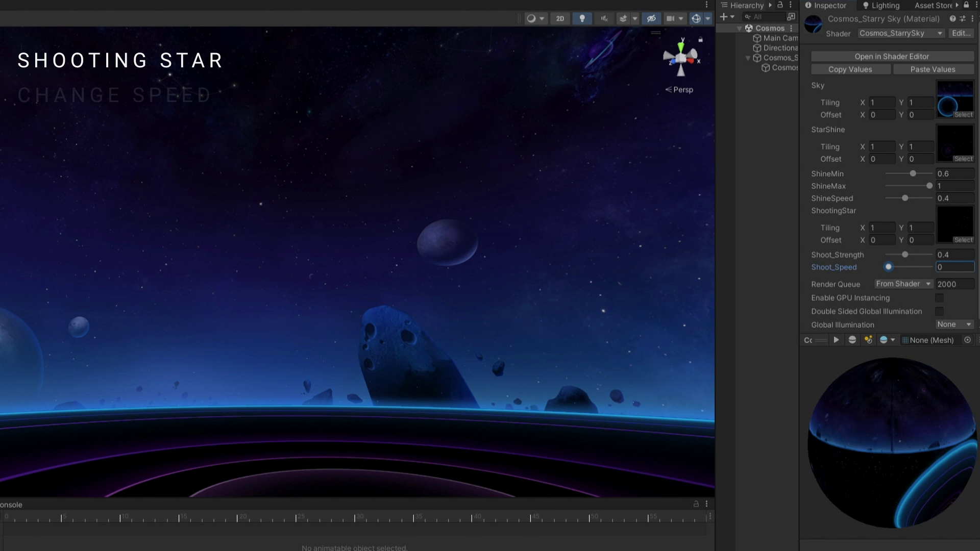Focus the Render Queue 2000 field
Viewport: 980px width, 551px height.
point(955,284)
